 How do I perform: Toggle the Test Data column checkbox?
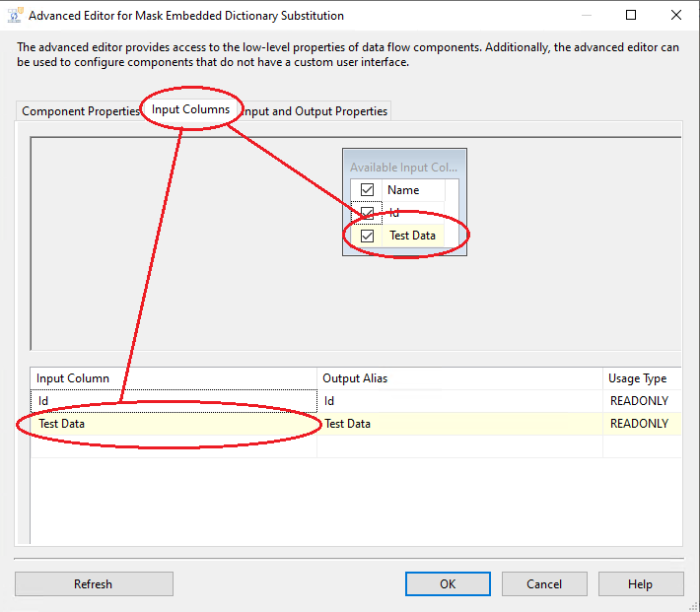pyautogui.click(x=367, y=236)
